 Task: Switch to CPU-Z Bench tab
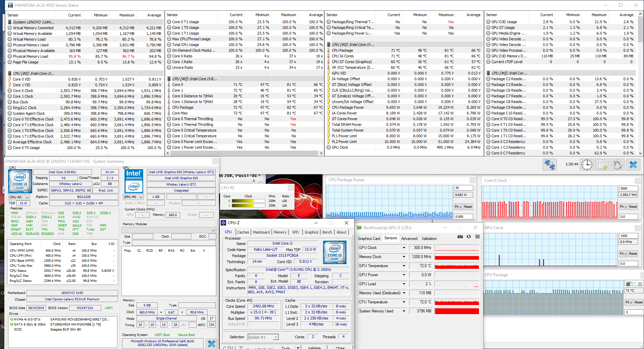(327, 232)
